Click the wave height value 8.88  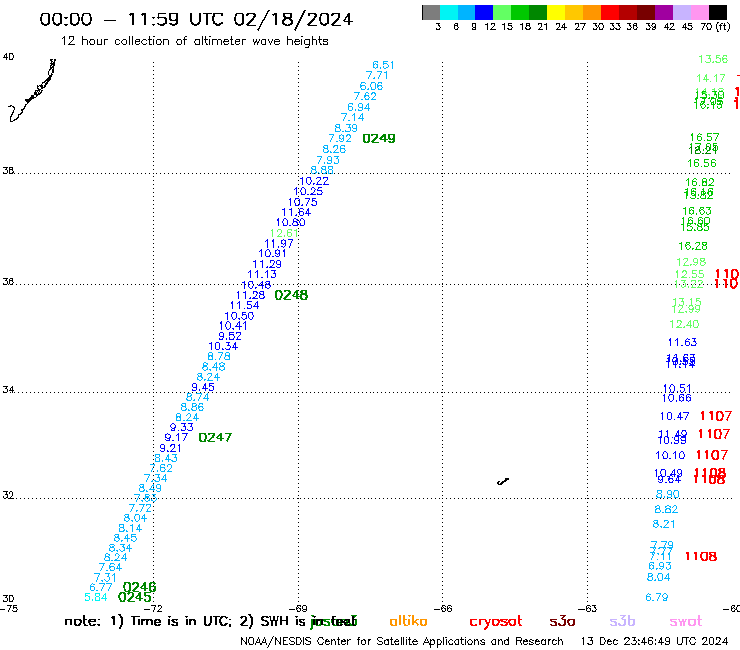coord(322,170)
